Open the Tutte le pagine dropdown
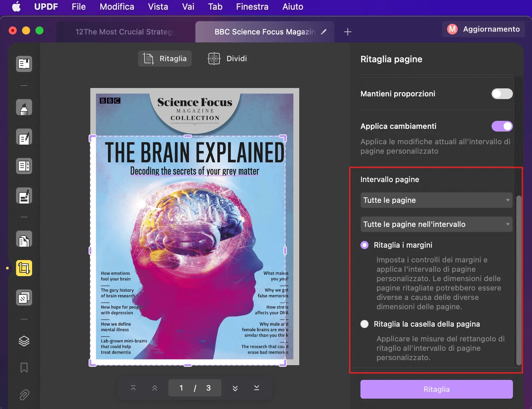The image size is (532, 409). (436, 200)
